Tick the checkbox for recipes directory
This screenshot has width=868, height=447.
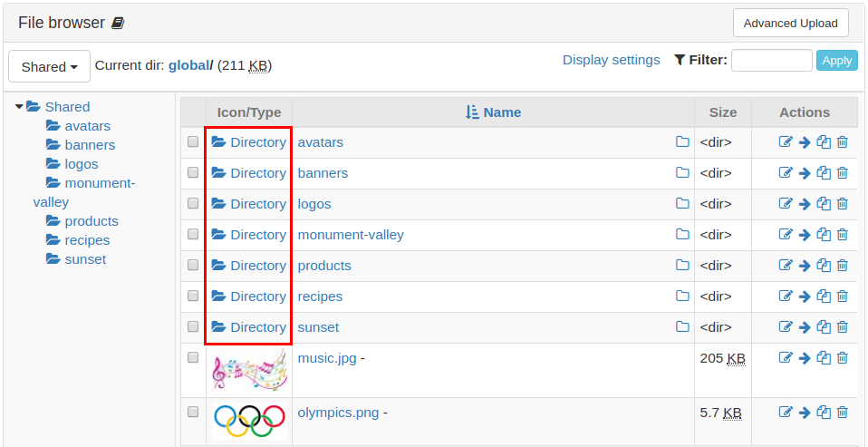coord(193,296)
